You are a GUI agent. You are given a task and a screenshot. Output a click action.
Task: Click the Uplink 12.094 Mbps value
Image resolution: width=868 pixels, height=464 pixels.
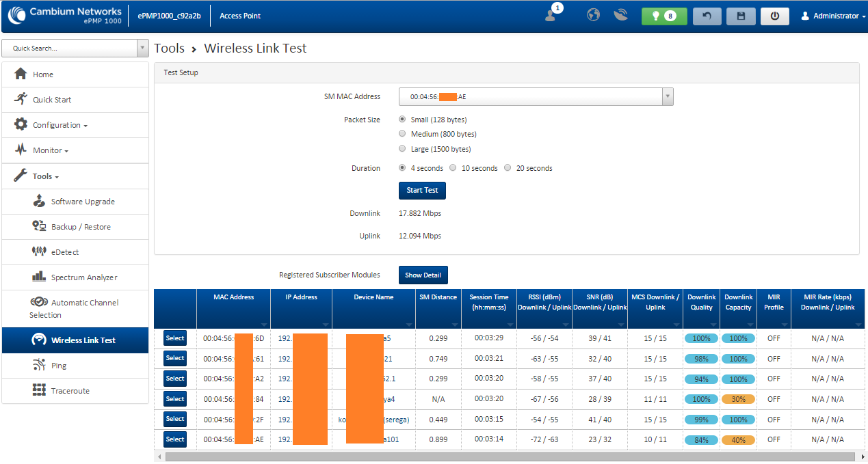click(420, 236)
